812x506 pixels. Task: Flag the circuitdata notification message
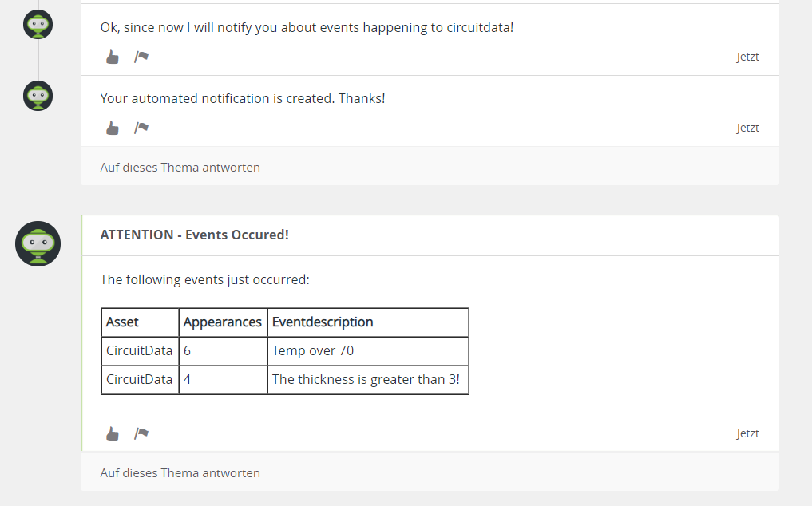coord(141,57)
